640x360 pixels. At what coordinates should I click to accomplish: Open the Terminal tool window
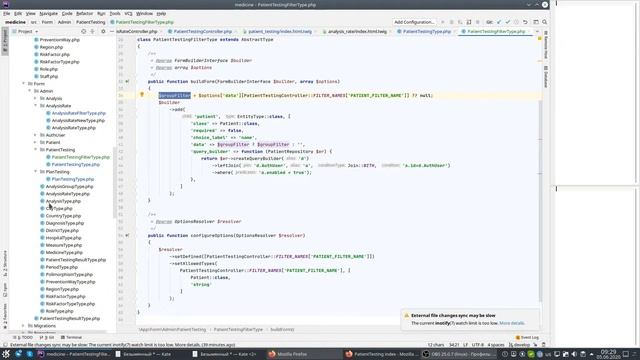point(71,338)
